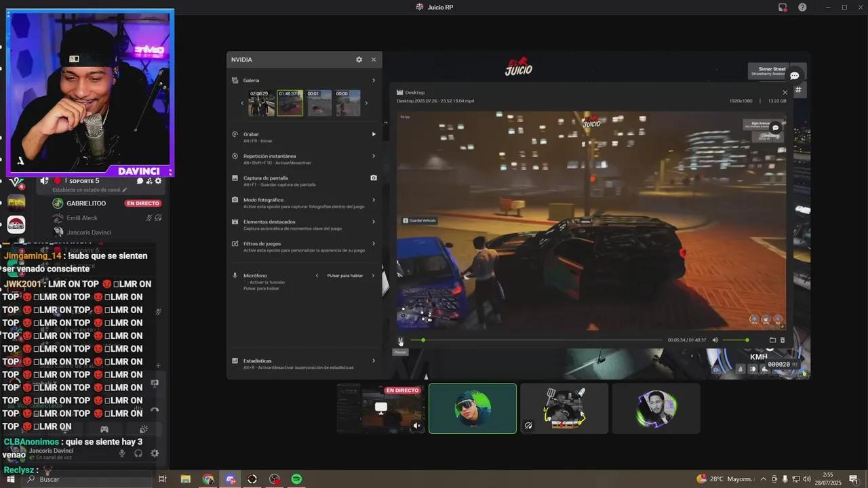This screenshot has height=488, width=868.
Task: Click the 00:05:34 / 01:48:37 time display
Action: [687, 340]
